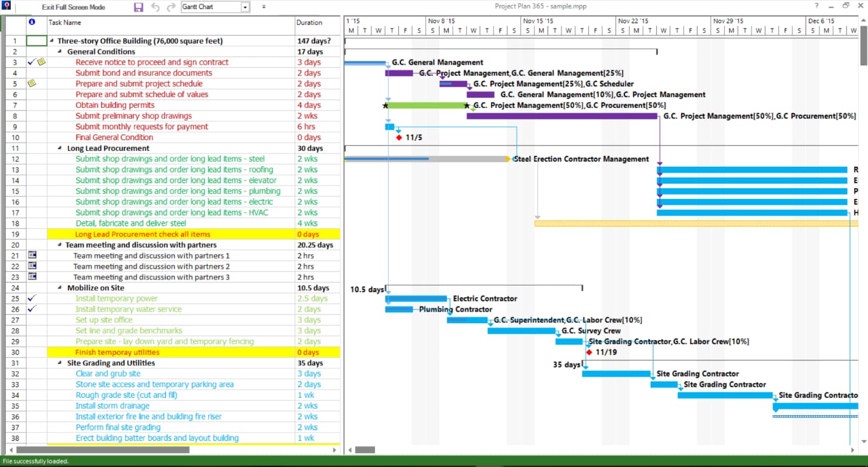Image resolution: width=868 pixels, height=467 pixels.
Task: Click the Nov 8 '15 timescale header
Action: coord(473,21)
